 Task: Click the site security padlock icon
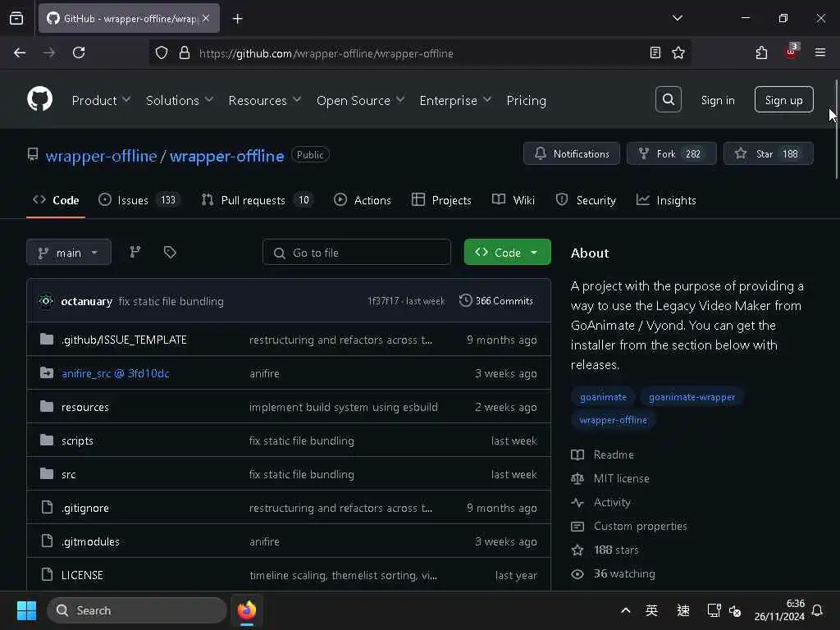185,52
